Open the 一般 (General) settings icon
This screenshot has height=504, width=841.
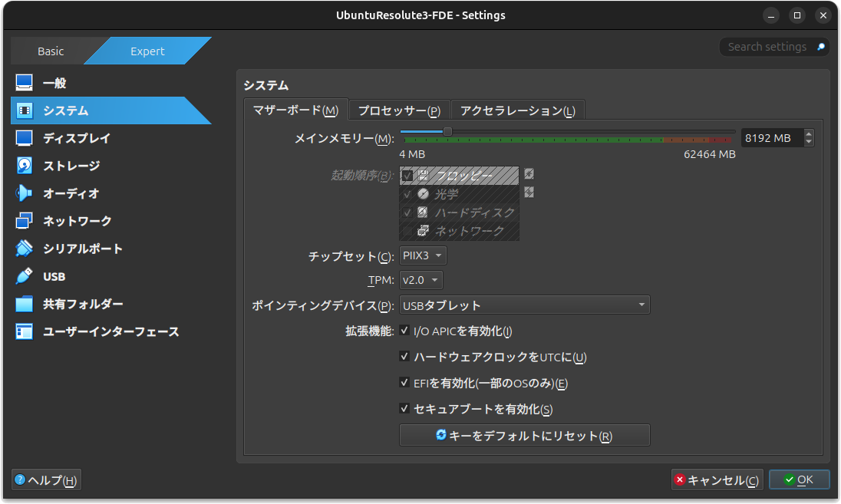pos(25,83)
